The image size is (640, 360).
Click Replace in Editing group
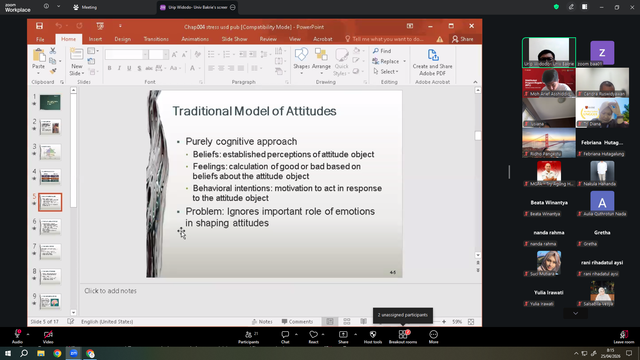[x=386, y=61]
